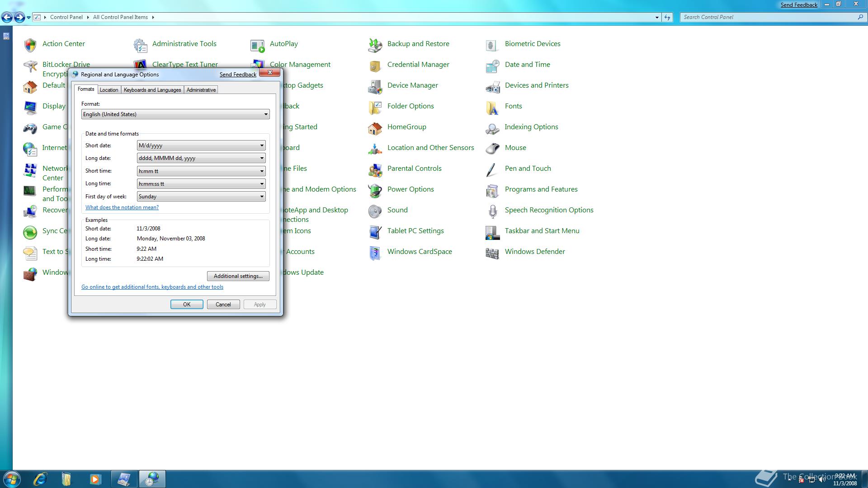Open Pen and Touch icon
The image size is (868, 488).
492,169
